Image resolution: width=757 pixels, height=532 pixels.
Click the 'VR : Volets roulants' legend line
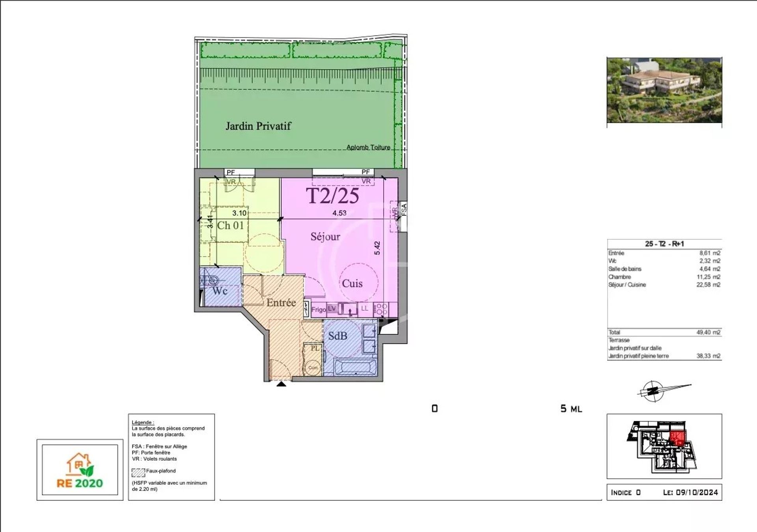(x=154, y=459)
